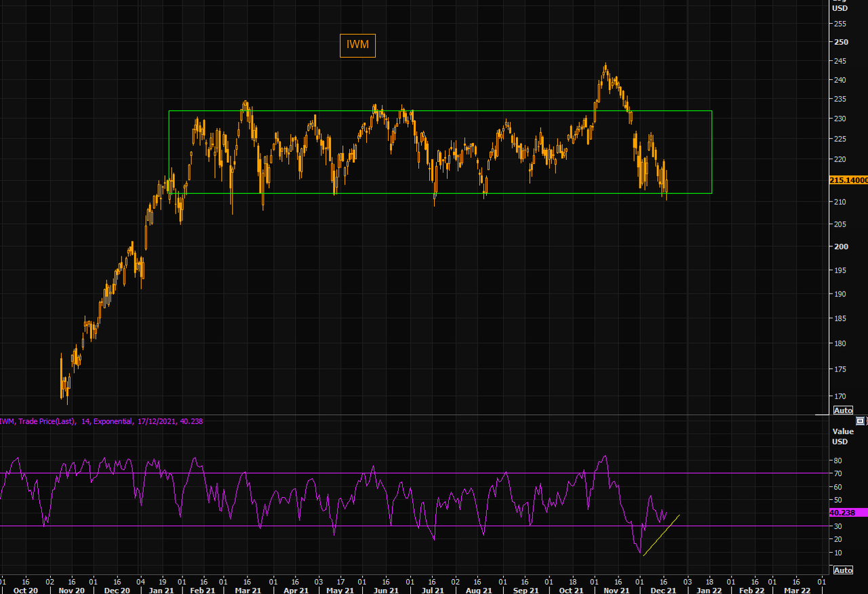Viewport: 868px width, 594px height.
Task: Click the green rectangle's top edge
Action: click(x=441, y=111)
